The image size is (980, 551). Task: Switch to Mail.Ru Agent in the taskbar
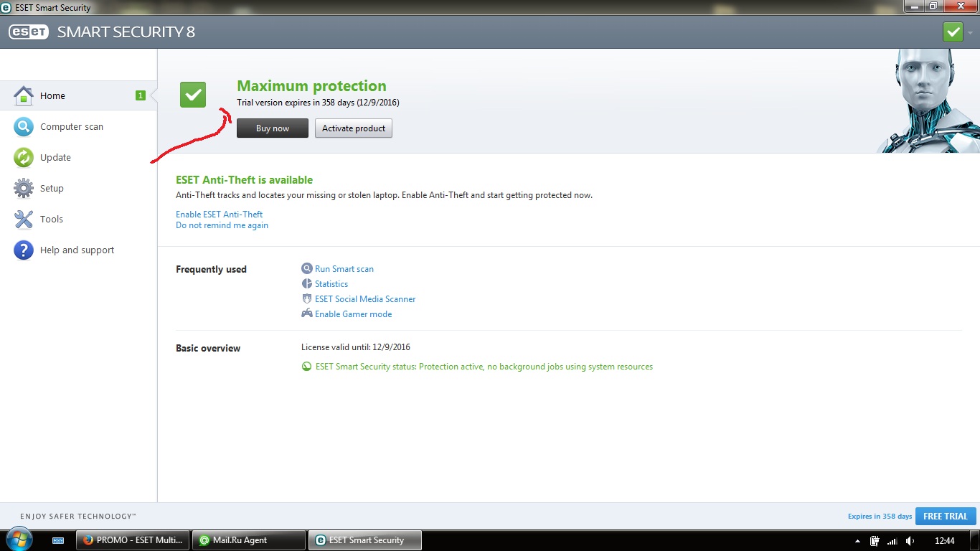coord(249,540)
